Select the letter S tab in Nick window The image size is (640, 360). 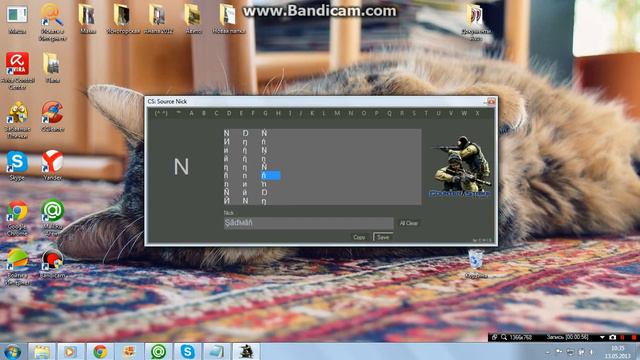[414, 113]
